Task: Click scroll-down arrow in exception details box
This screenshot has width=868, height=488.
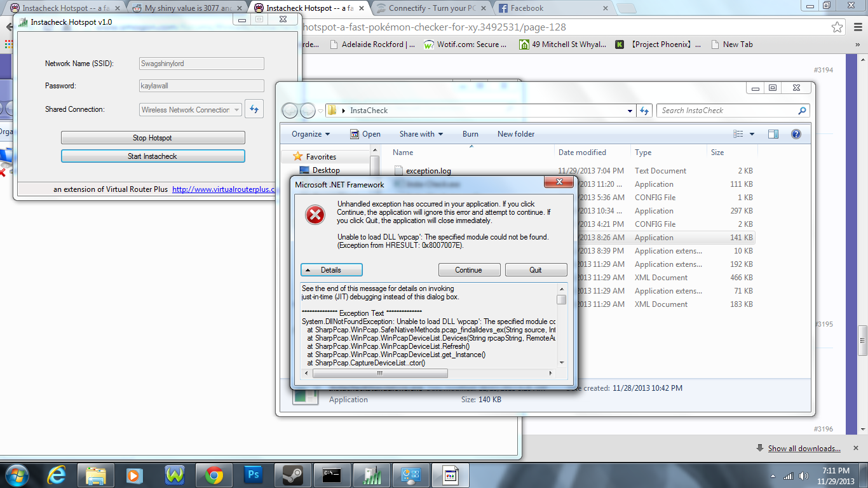Action: click(562, 363)
